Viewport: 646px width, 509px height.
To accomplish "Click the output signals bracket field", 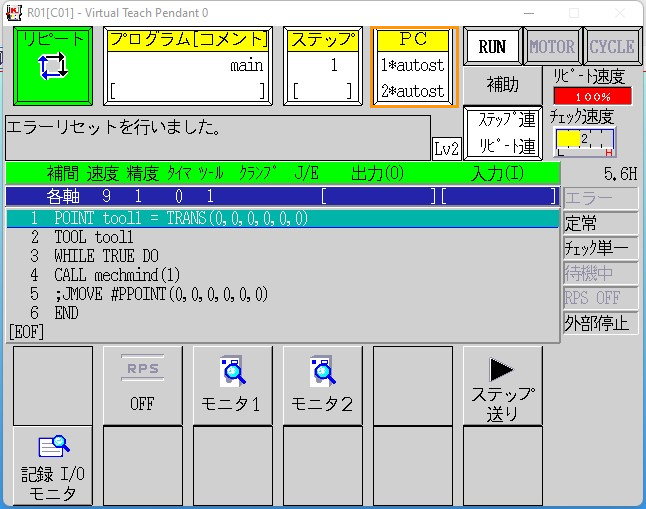I will point(378,196).
